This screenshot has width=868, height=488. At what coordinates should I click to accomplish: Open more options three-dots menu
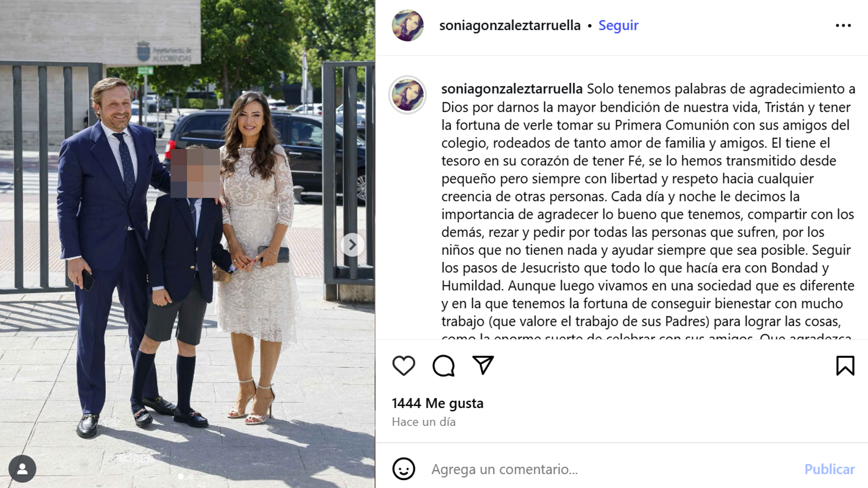point(843,26)
